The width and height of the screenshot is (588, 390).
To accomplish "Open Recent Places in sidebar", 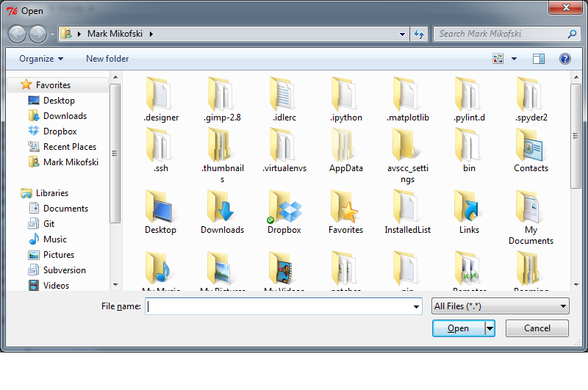I will click(x=70, y=146).
